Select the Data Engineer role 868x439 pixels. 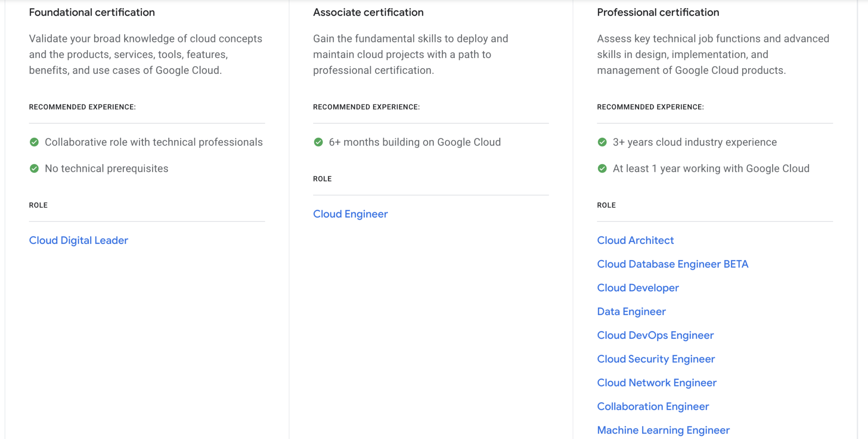pos(631,311)
